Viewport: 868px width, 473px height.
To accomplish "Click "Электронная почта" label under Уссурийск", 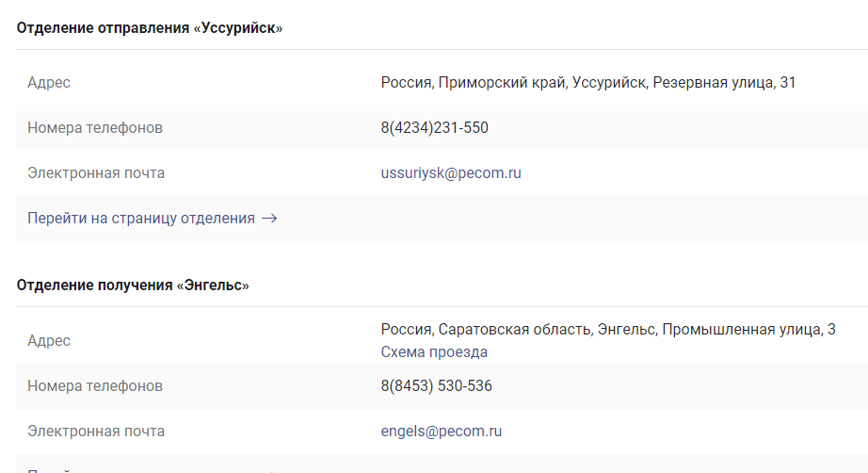I will [96, 173].
